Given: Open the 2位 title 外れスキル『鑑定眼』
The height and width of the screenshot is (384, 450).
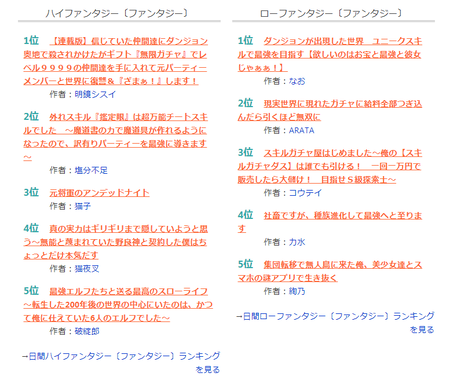Looking at the screenshot, I should click(115, 137).
